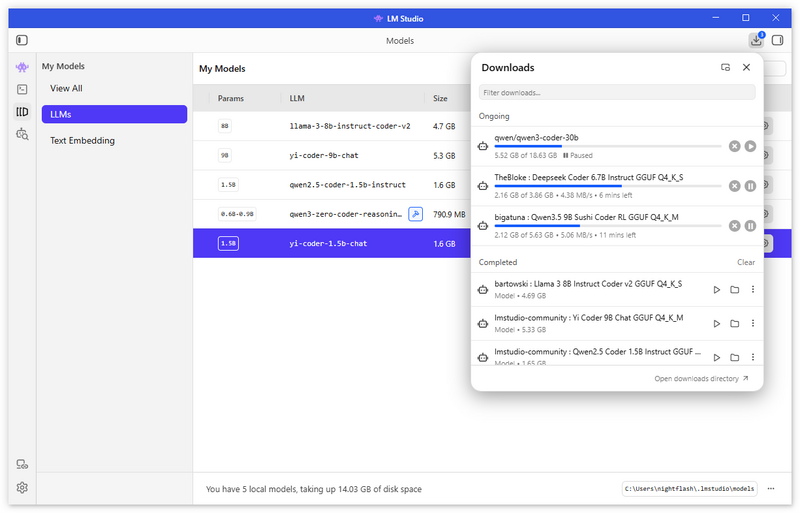Pause the Deepseek Coder 6.7B download

pos(750,186)
